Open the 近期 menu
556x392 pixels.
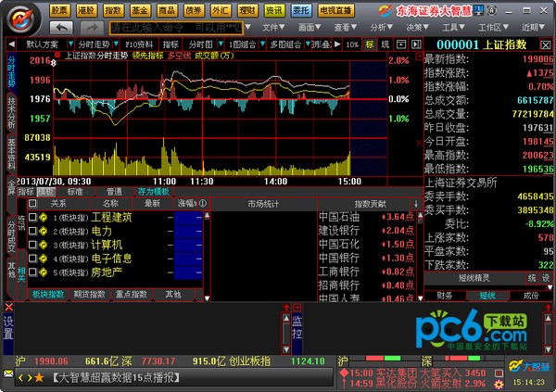pos(534,27)
